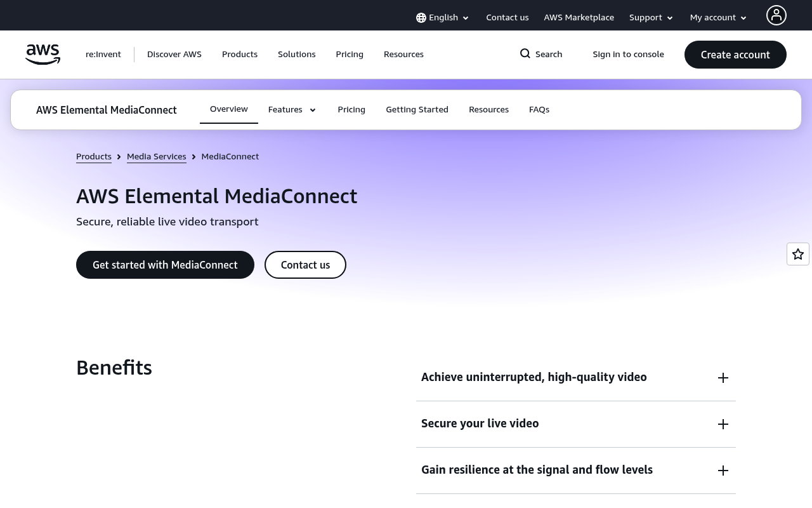The width and height of the screenshot is (812, 508).
Task: Select the FAQs tab
Action: click(x=539, y=110)
